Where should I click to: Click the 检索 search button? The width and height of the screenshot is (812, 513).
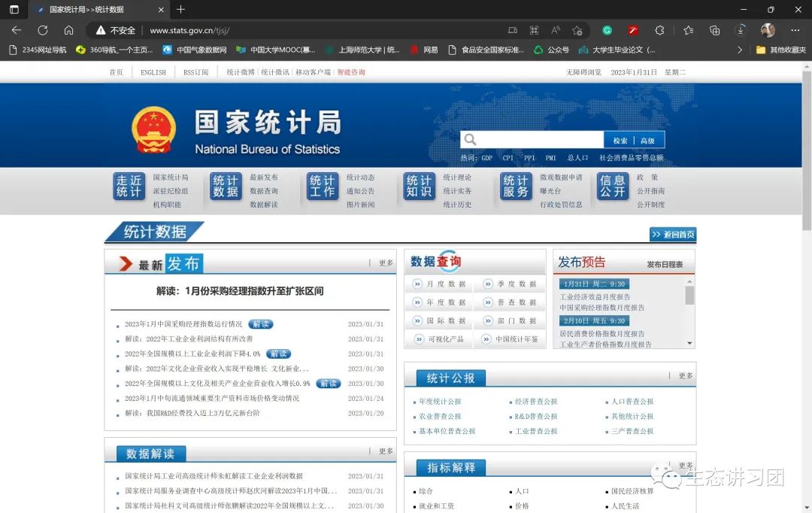pos(620,141)
